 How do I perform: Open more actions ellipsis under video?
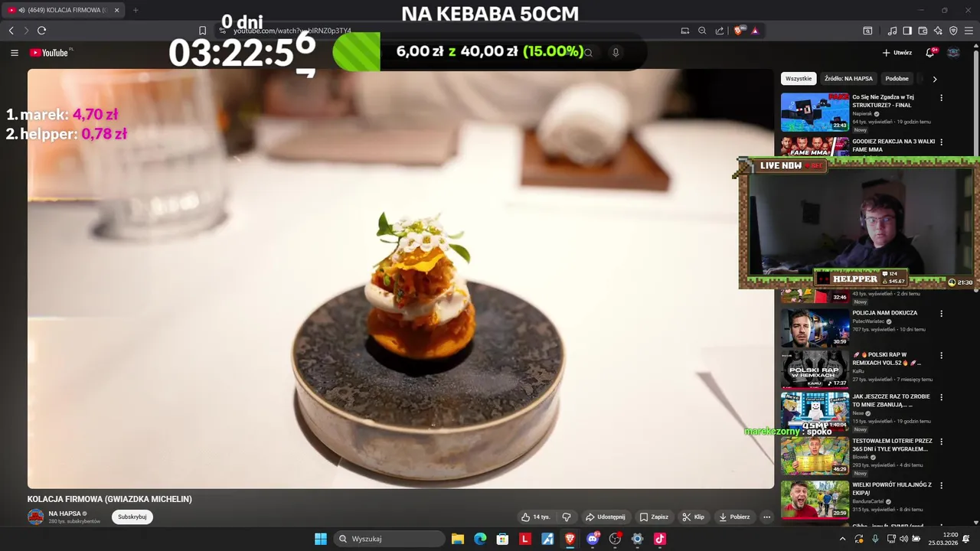click(x=766, y=517)
